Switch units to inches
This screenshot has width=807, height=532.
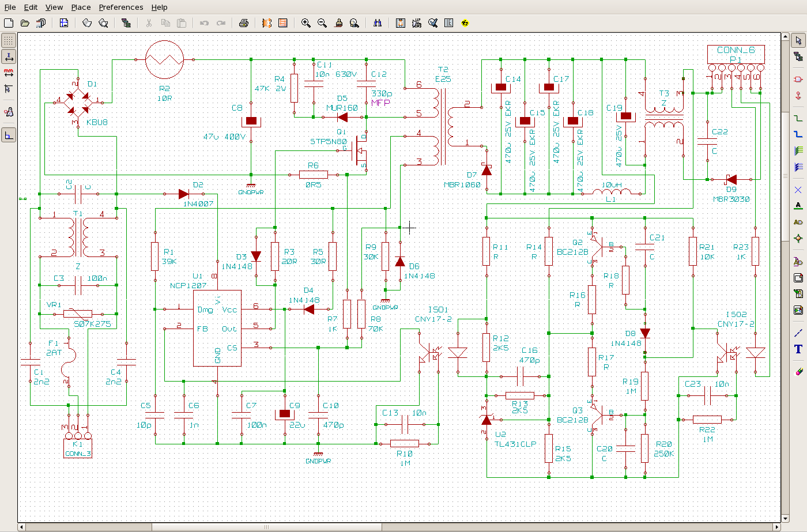tap(9, 56)
